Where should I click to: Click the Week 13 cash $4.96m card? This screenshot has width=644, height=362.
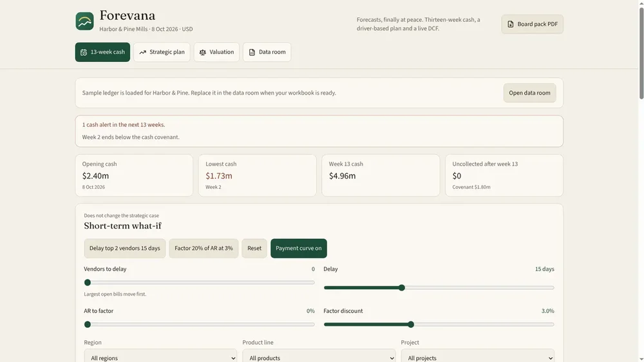point(381,175)
